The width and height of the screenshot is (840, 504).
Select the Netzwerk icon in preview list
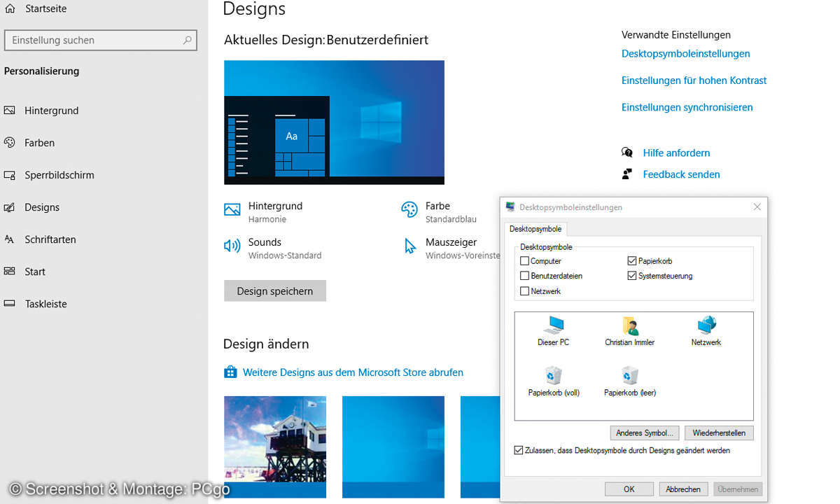[706, 325]
